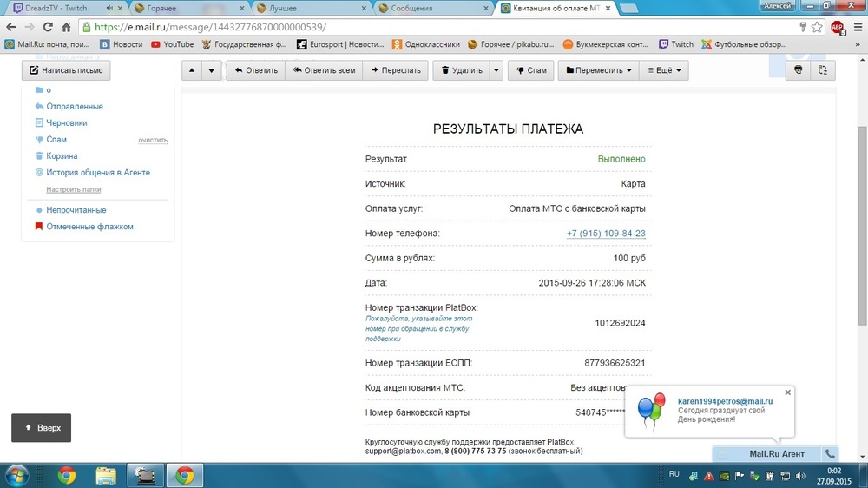Open the Twitch bookmark
Image resolution: width=868 pixels, height=488 pixels.
[x=676, y=44]
